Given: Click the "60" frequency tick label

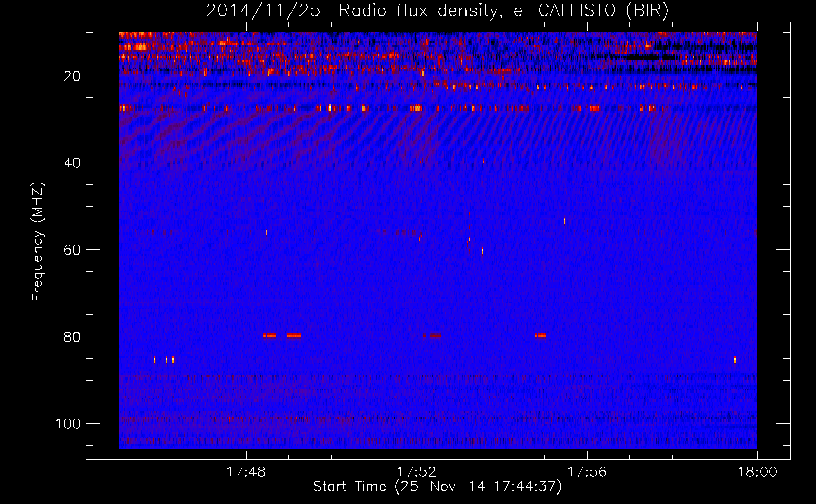Looking at the screenshot, I should point(72,250).
